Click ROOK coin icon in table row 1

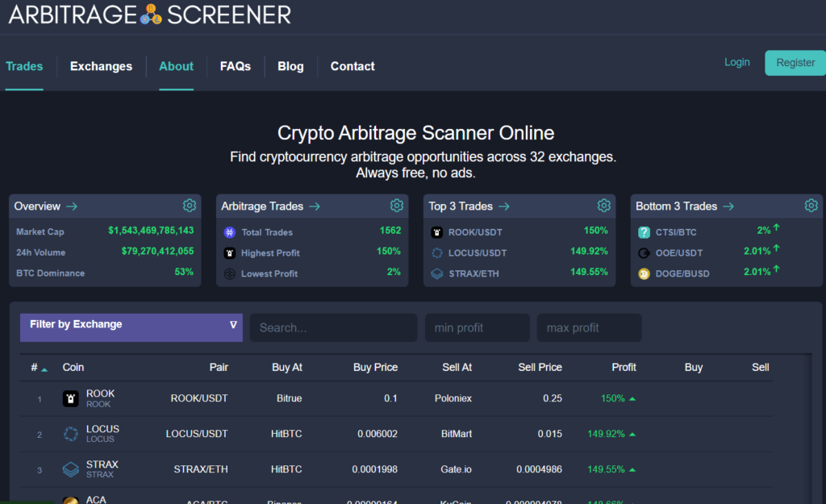tap(71, 398)
